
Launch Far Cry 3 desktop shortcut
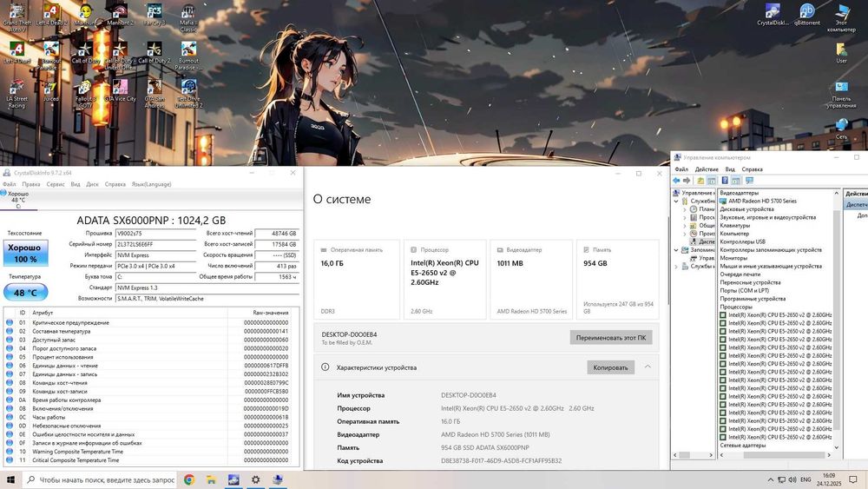click(x=155, y=16)
